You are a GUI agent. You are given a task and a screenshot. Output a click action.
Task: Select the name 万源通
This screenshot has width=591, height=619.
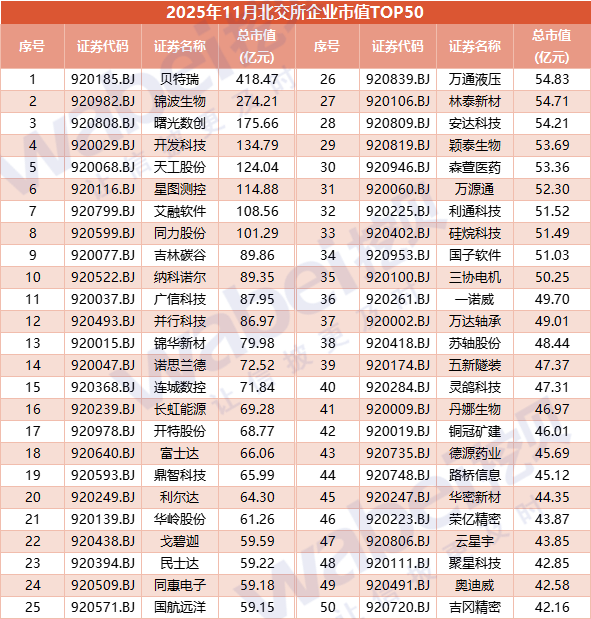click(x=475, y=189)
